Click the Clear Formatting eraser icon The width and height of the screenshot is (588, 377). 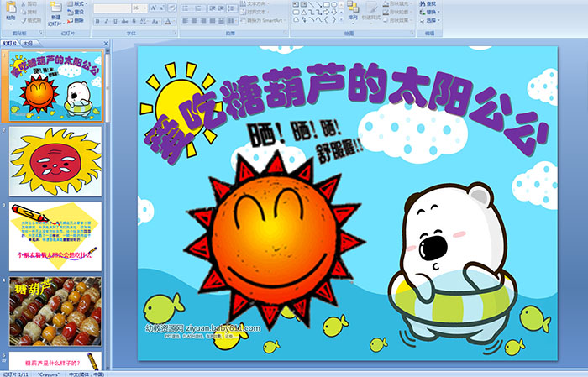(x=172, y=8)
